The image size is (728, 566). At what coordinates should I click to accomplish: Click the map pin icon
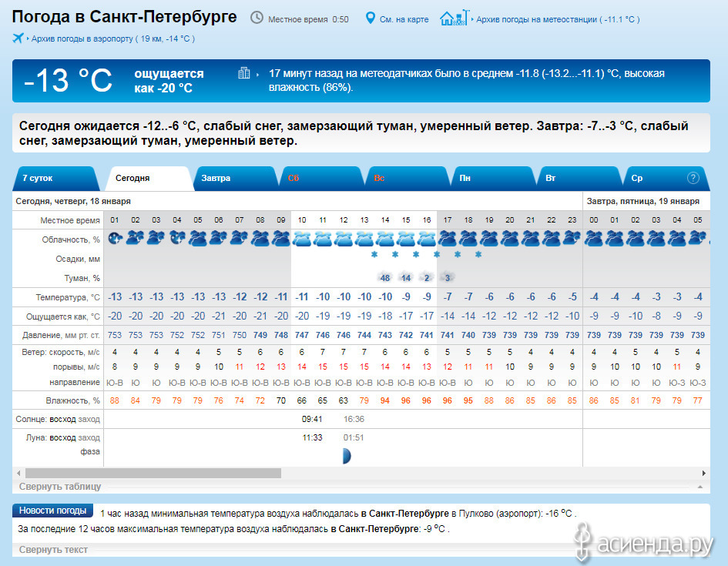pyautogui.click(x=370, y=18)
